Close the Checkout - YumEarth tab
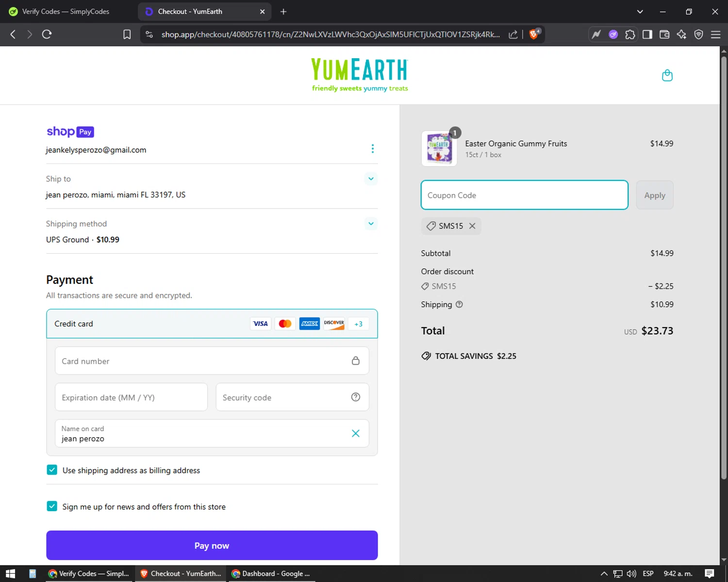This screenshot has height=582, width=728. pos(262,12)
